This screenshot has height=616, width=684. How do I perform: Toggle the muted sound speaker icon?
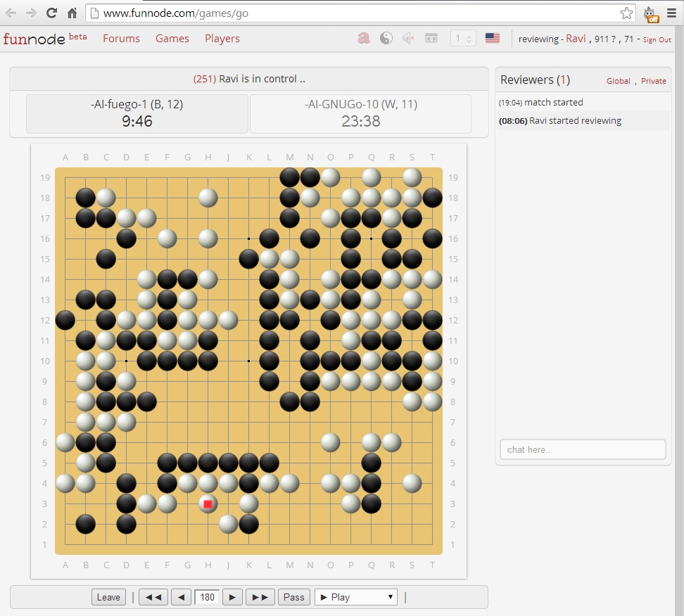tap(408, 39)
